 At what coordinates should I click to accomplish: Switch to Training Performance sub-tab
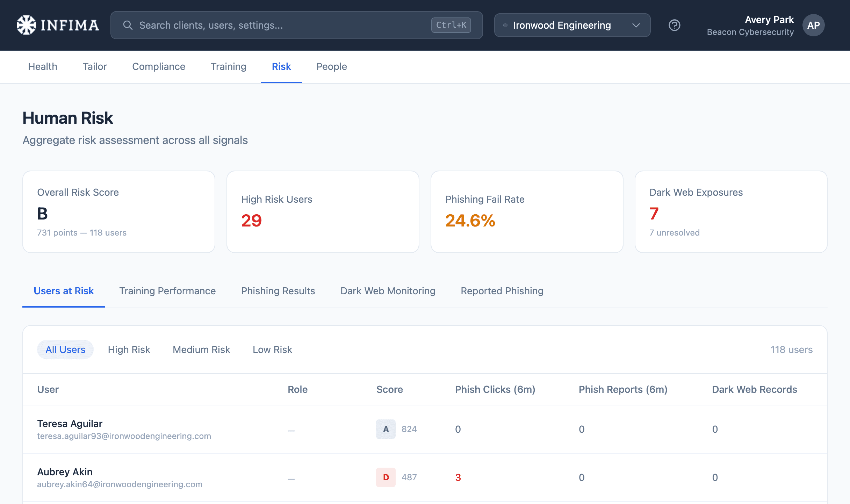[x=167, y=291]
